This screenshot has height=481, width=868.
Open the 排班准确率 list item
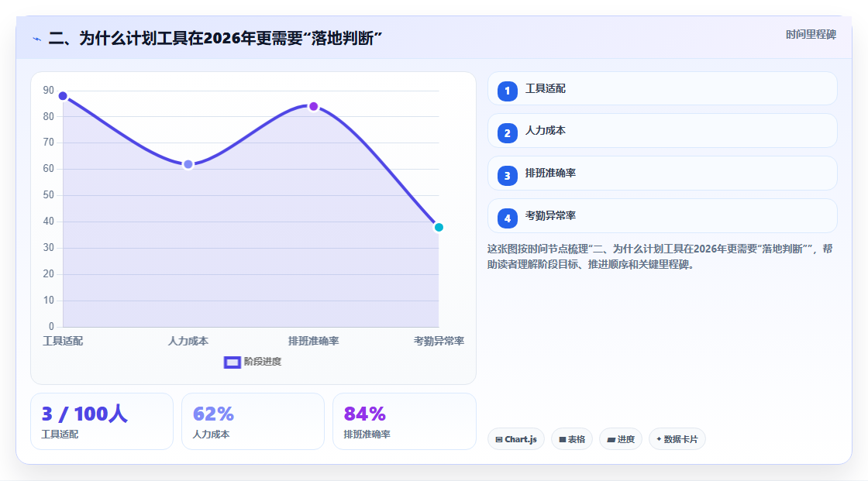662,174
